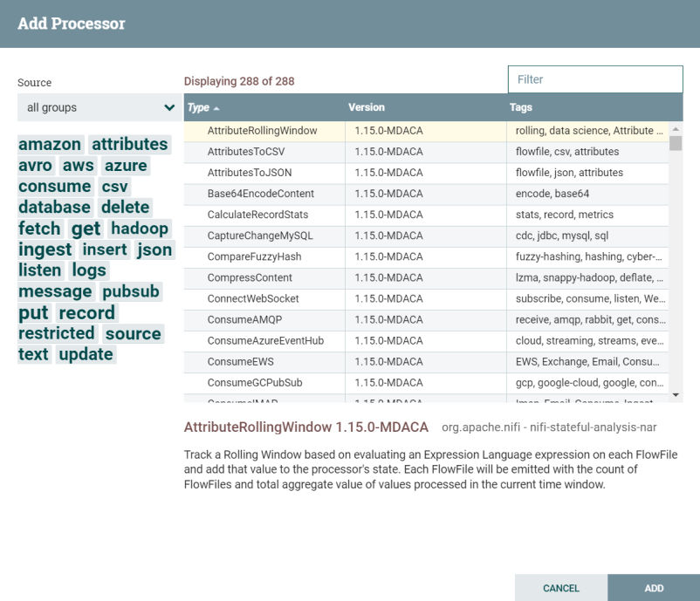
Task: Toggle the 'hadoop' tag filter
Action: click(141, 229)
